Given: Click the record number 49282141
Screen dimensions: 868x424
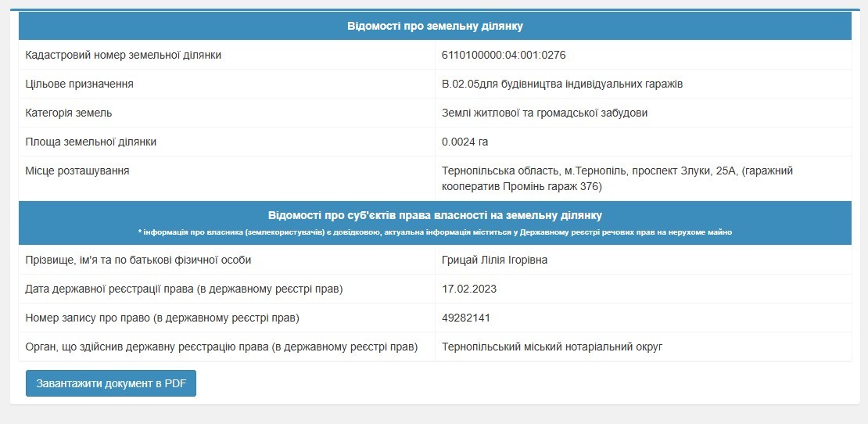Looking at the screenshot, I should click(x=466, y=318).
